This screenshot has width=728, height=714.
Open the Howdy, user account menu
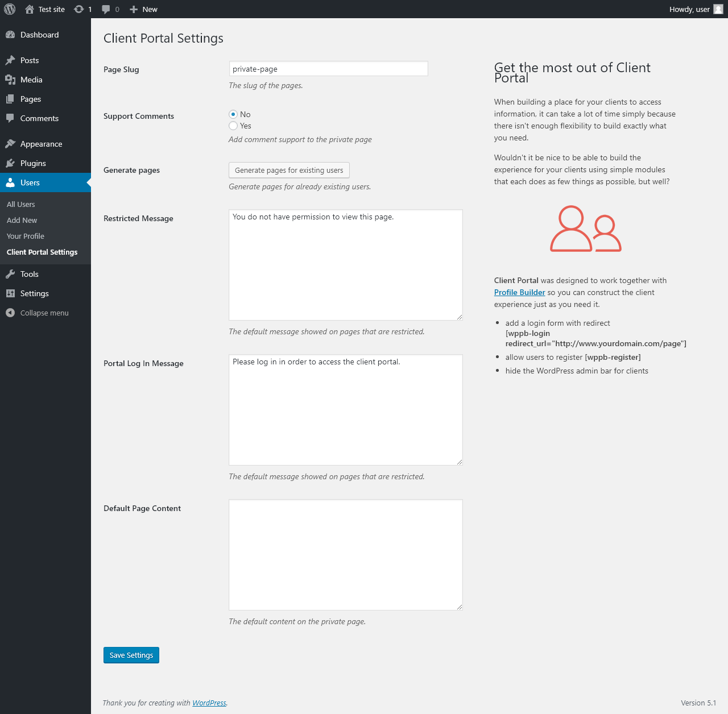(x=689, y=9)
